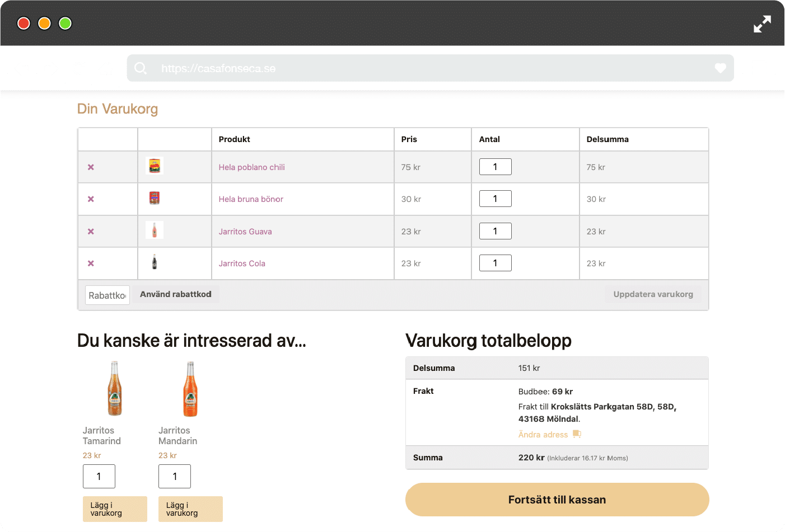Click the Delsumma column header in cart table
The image size is (785, 532).
coord(608,139)
